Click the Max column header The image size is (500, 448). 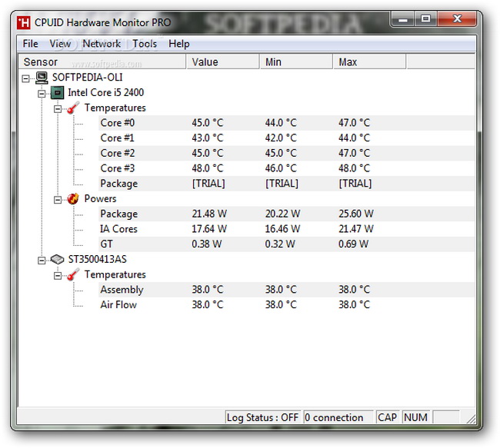[369, 61]
